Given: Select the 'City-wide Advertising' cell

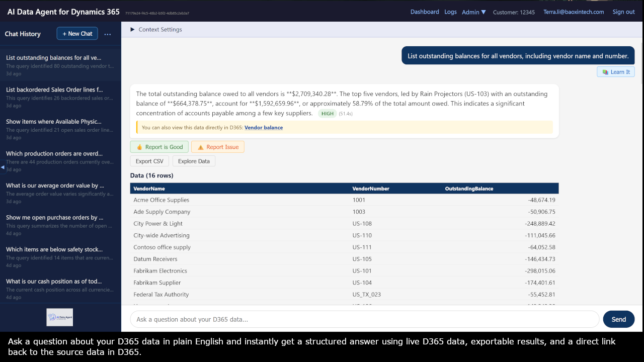Looking at the screenshot, I should pos(162,235).
